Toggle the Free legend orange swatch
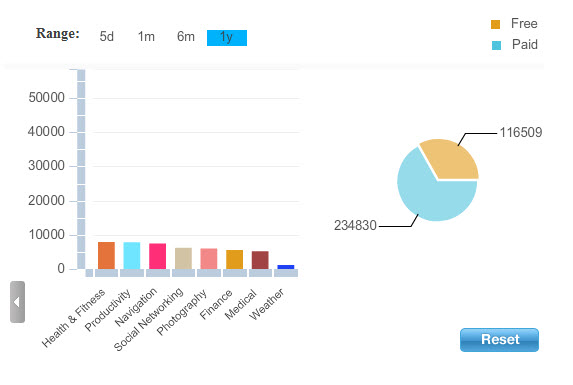This screenshot has width=573, height=385. pyautogui.click(x=496, y=24)
